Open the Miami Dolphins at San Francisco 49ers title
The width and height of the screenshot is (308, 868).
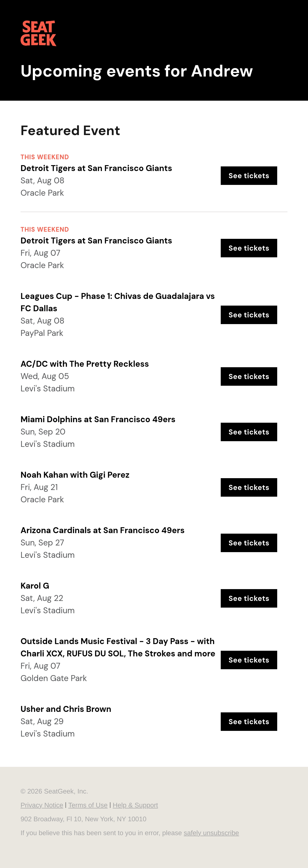click(x=98, y=419)
